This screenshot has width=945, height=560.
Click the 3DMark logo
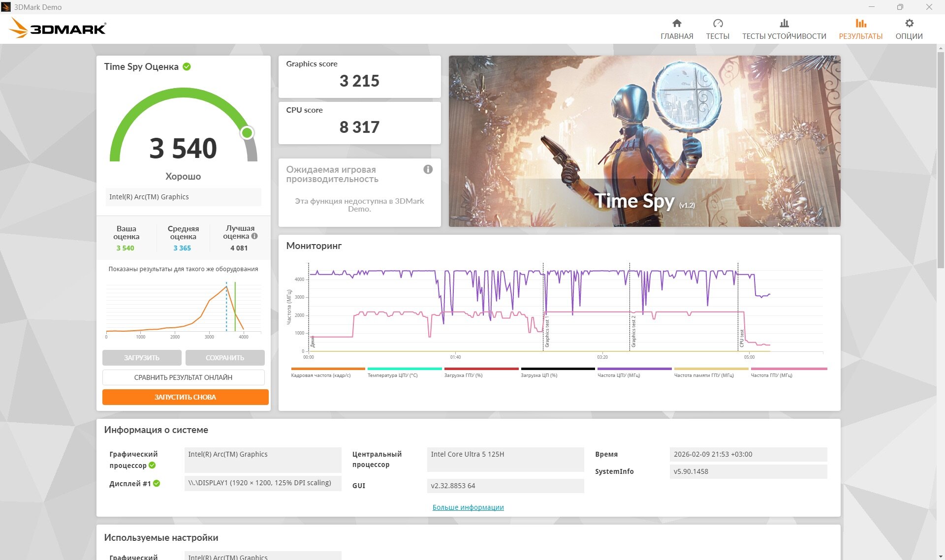point(58,29)
